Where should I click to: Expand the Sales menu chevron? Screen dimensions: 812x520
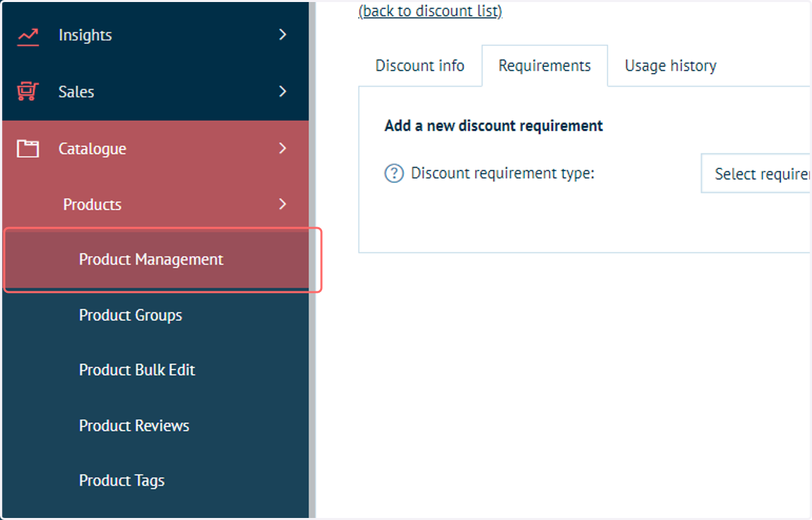[x=283, y=91]
